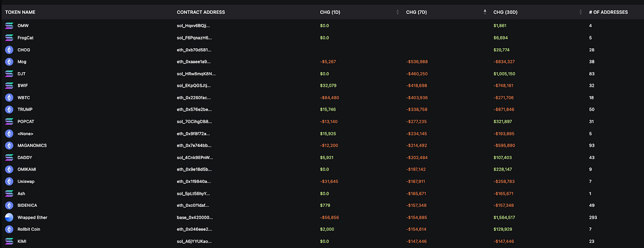Click the Ethereum icon beside Uniswap
The height and width of the screenshot is (248, 644).
point(9,181)
